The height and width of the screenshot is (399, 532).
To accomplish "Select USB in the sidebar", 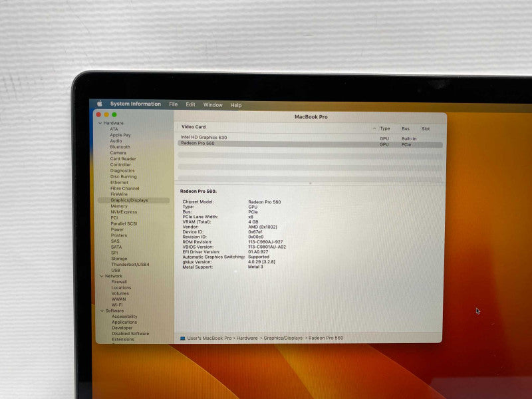I will click(116, 271).
